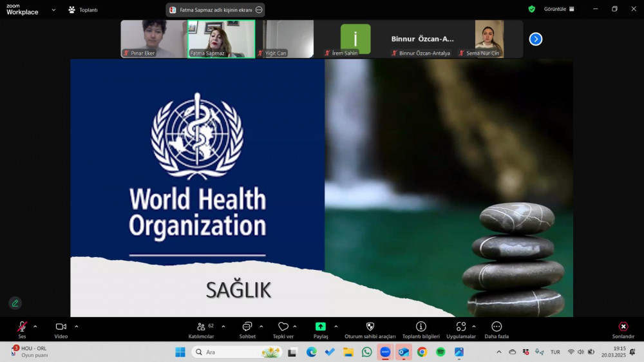Open Task View from the taskbar
Screen dimensions: 644x362
[292, 352]
